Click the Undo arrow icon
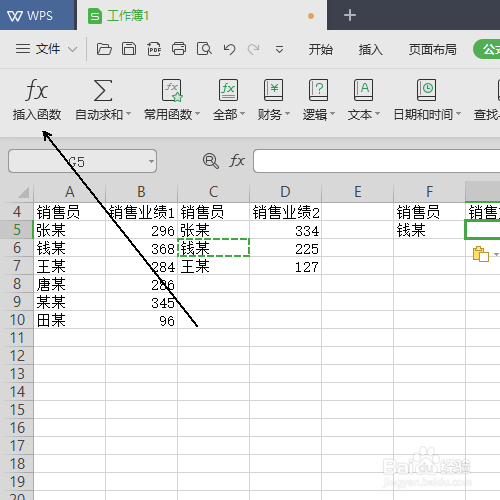500x500 pixels. pos(229,49)
